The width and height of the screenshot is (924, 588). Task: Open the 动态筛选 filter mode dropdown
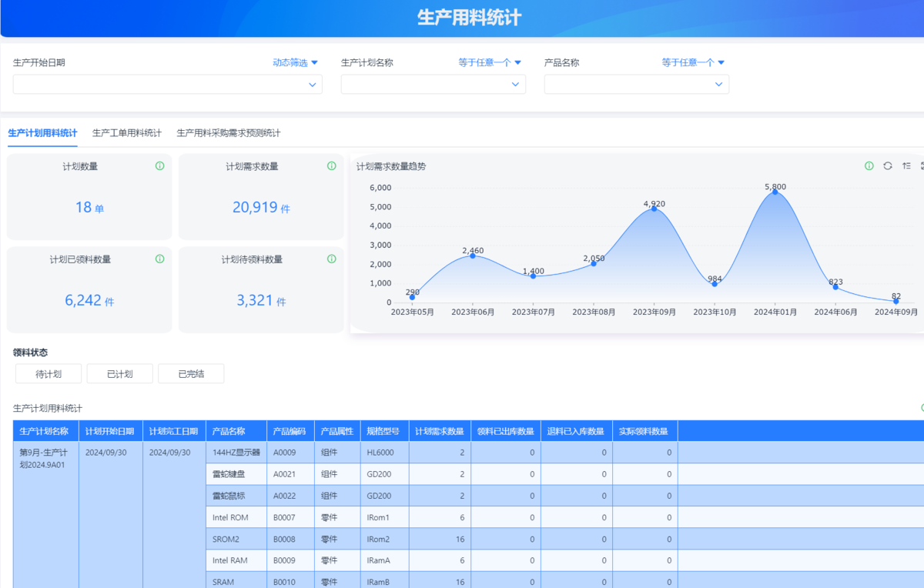295,63
